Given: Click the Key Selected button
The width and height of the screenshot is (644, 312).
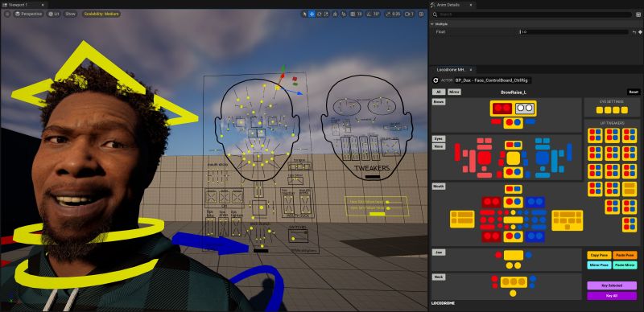Looking at the screenshot, I should pos(612,285).
